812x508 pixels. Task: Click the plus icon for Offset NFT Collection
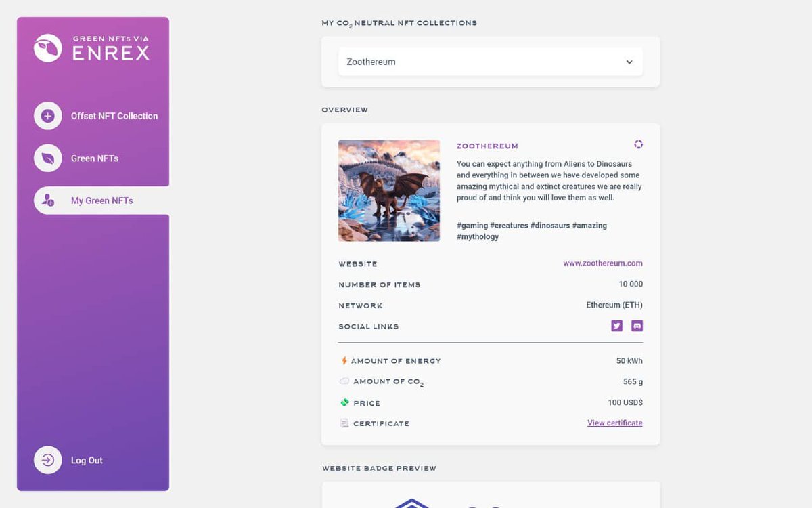(x=48, y=116)
